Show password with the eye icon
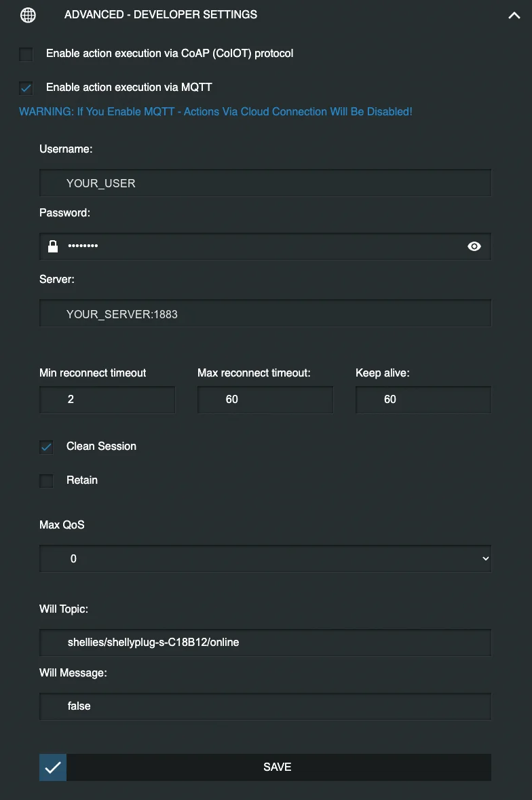 tap(474, 246)
